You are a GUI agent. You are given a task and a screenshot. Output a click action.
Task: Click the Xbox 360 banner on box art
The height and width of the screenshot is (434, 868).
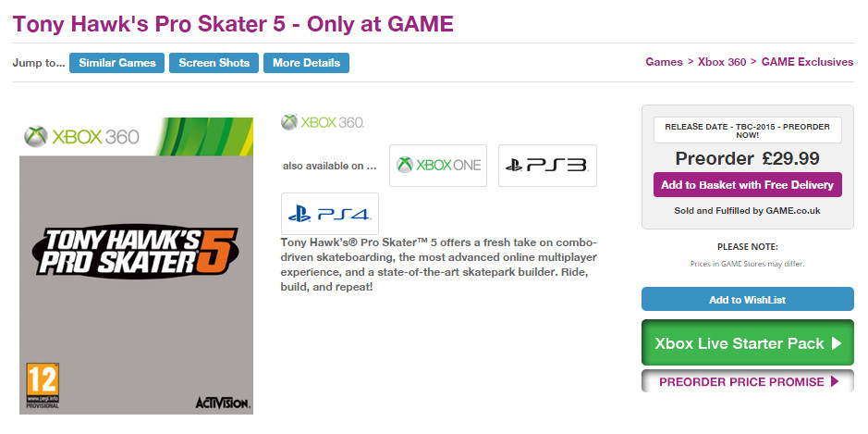(x=83, y=137)
